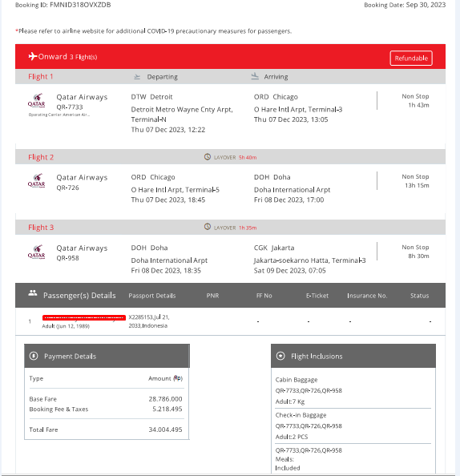
Task: Click the Flight Inclusions star icon
Action: click(280, 356)
